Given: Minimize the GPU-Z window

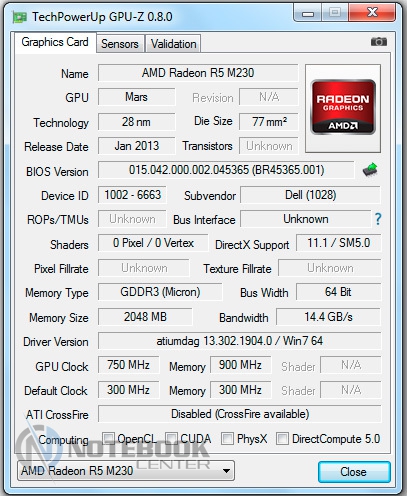Looking at the screenshot, I should [308, 13].
